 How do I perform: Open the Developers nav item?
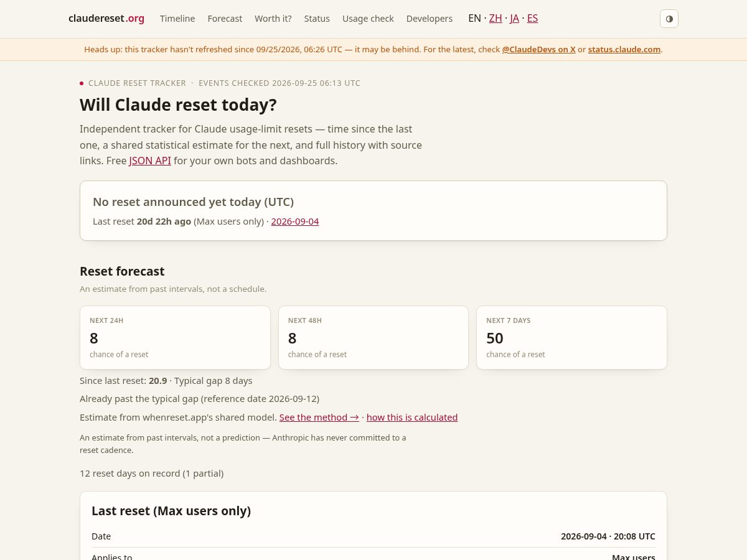[x=430, y=19]
